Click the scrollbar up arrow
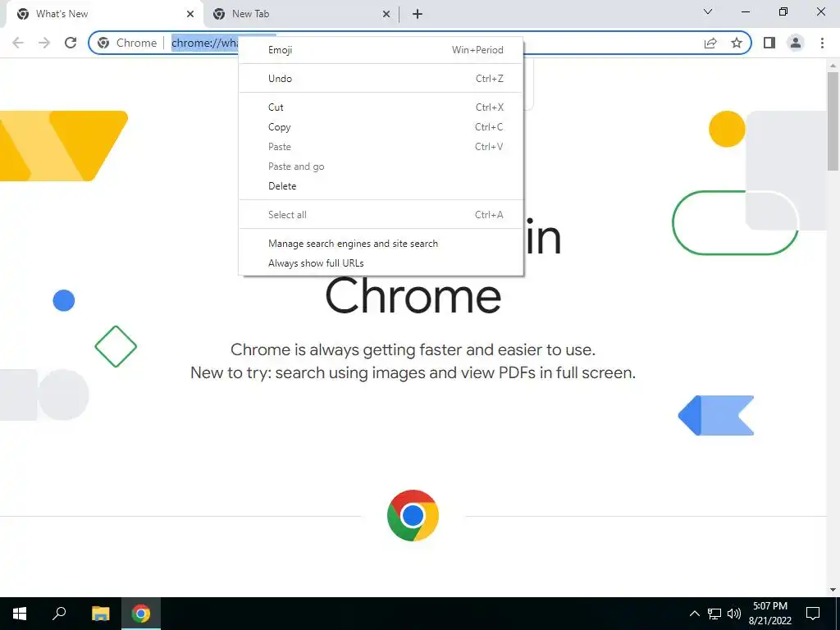 pos(833,66)
